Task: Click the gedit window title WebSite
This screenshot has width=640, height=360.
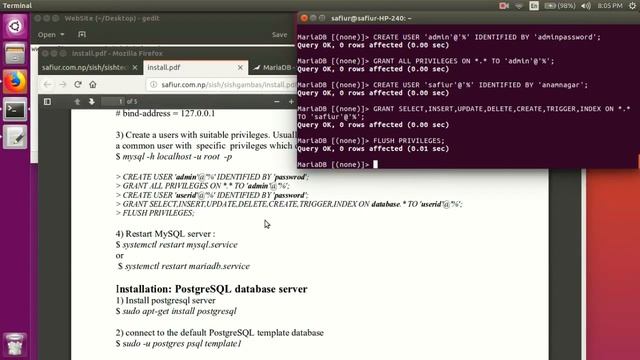Action: tap(112, 18)
